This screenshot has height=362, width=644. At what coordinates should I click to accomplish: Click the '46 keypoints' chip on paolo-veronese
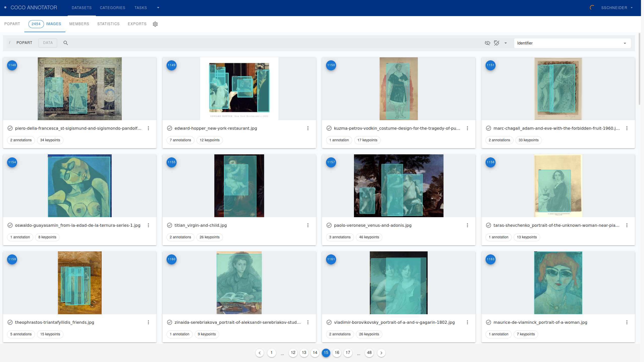pos(369,237)
